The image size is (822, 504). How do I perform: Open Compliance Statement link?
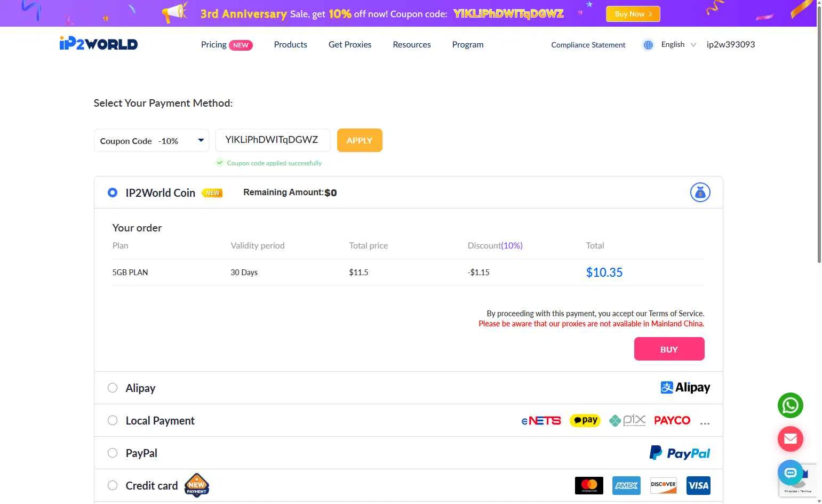point(588,45)
